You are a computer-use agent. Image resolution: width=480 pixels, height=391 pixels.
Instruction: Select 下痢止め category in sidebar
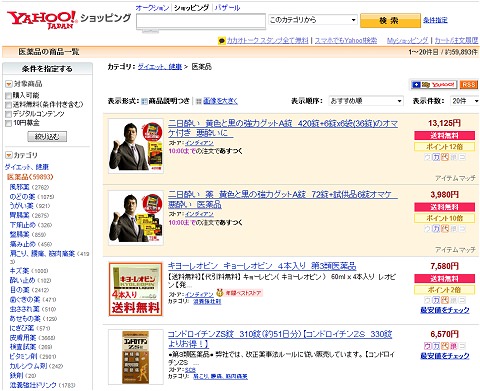[x=22, y=225]
